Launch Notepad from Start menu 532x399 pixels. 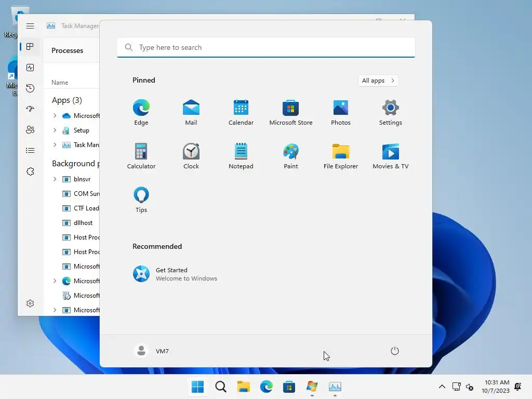(241, 156)
